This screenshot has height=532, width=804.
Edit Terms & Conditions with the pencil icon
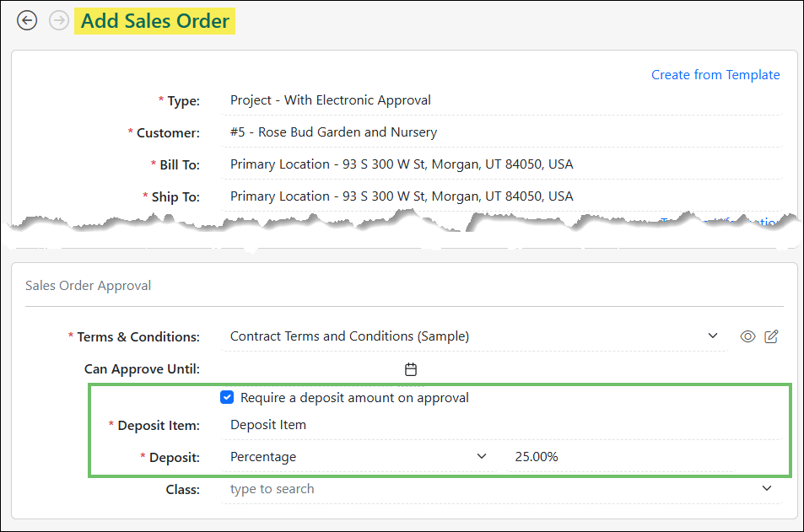771,336
